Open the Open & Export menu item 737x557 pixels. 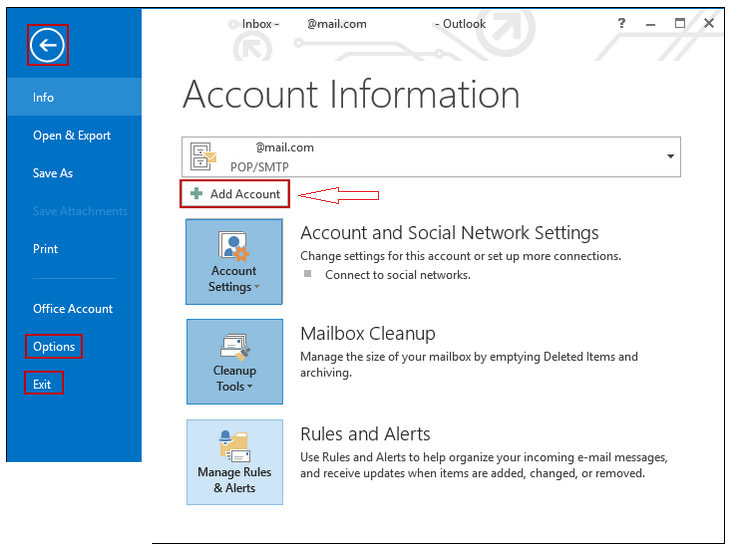point(72,135)
